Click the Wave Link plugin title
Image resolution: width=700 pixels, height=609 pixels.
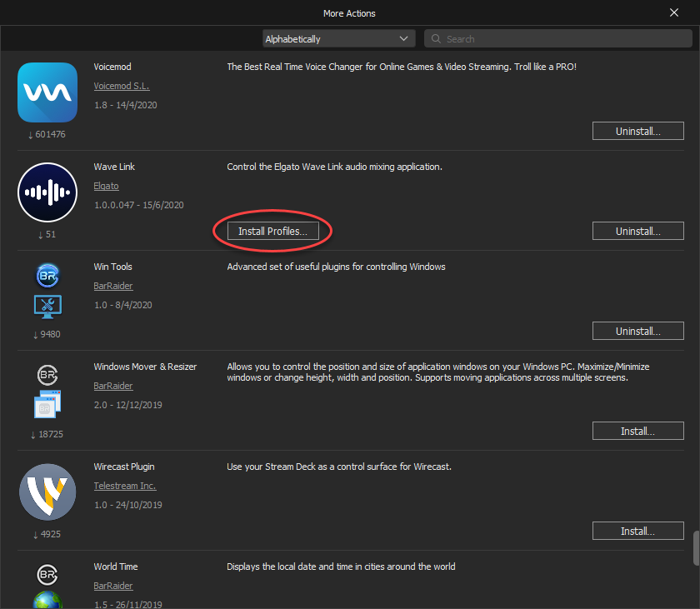point(114,167)
